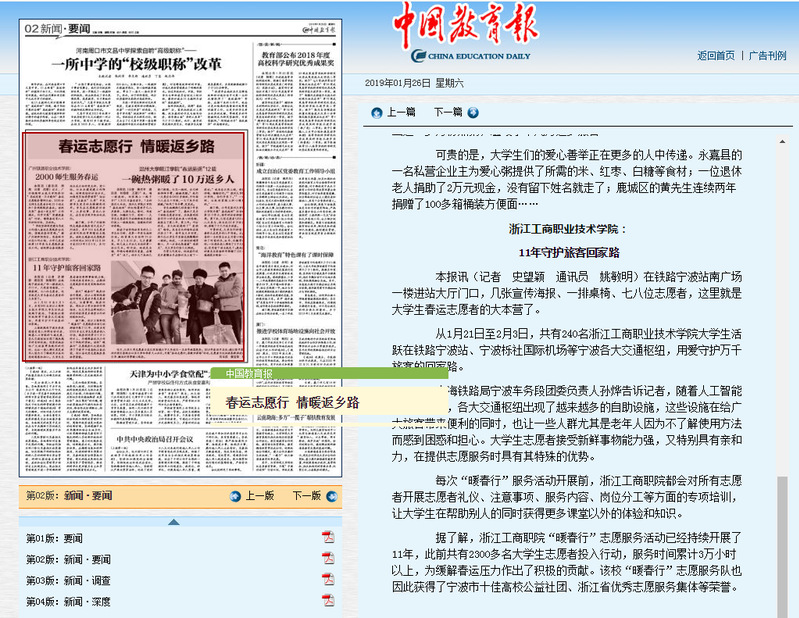Click the 上一版 previous page arrow icon

click(235, 495)
